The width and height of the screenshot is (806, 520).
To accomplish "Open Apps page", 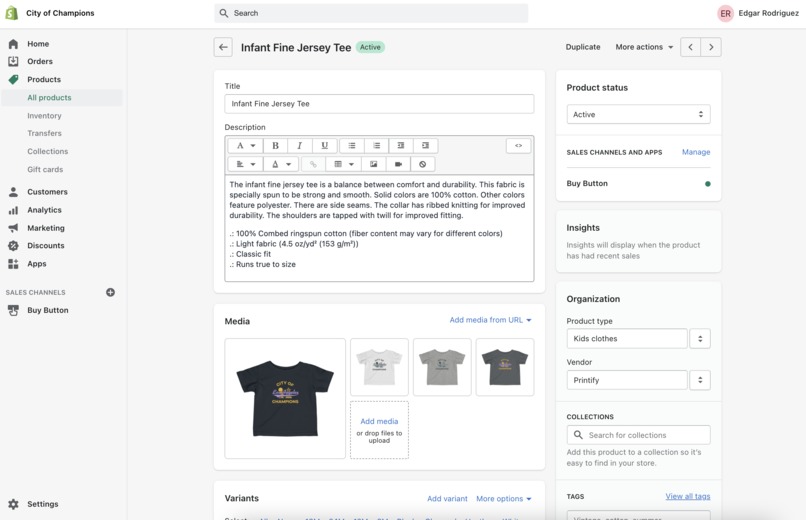I will tap(36, 264).
